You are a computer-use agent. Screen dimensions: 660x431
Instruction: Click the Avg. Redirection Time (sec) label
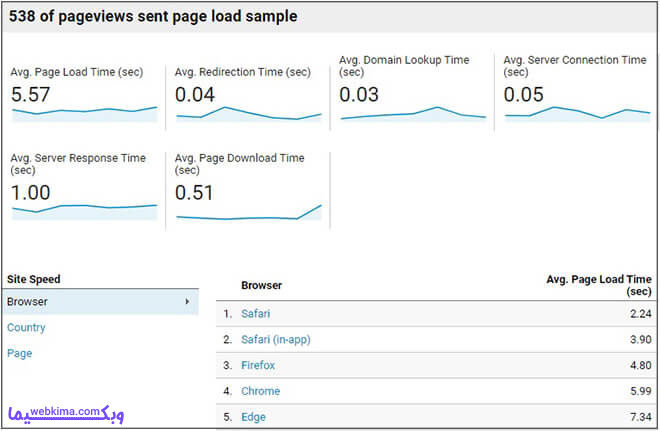click(x=243, y=72)
